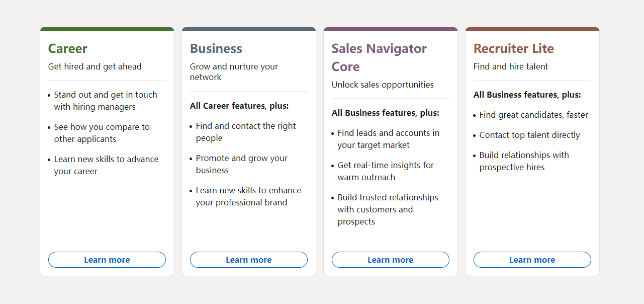
Task: Click 'Get hired and get ahead' subtitle
Action: pos(95,66)
